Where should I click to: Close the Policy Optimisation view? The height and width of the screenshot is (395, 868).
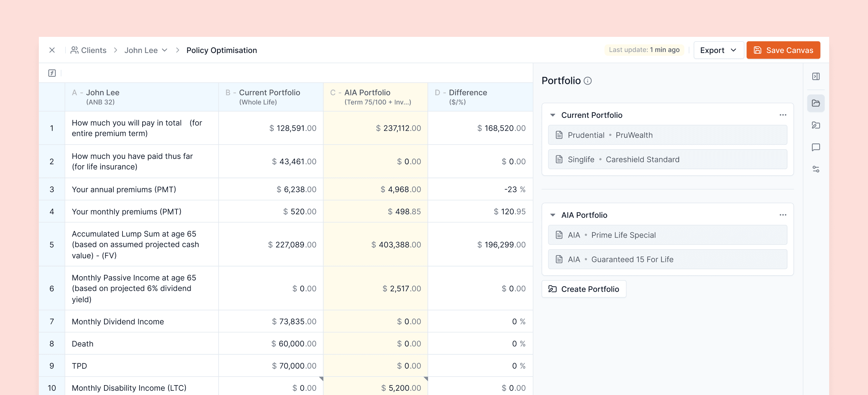[x=52, y=50]
